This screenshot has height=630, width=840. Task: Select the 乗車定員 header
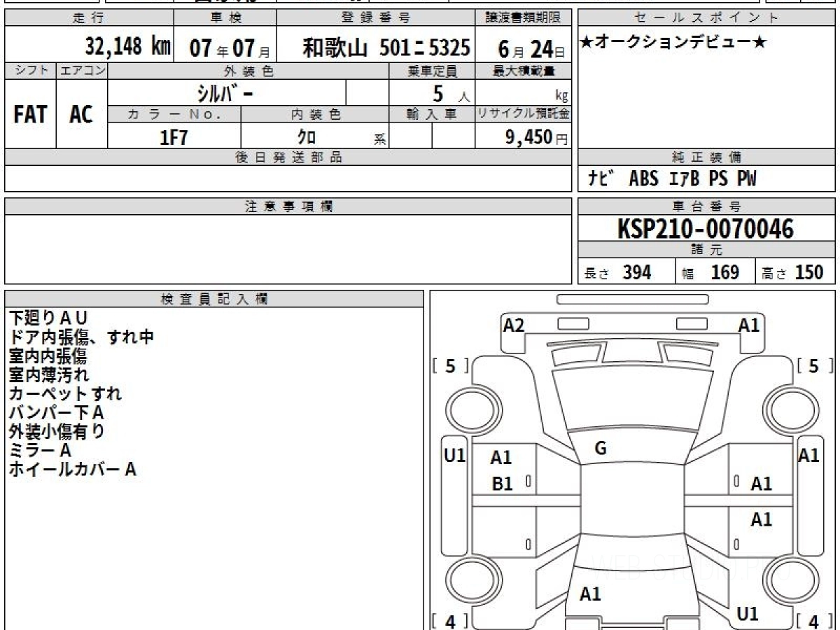click(432, 71)
